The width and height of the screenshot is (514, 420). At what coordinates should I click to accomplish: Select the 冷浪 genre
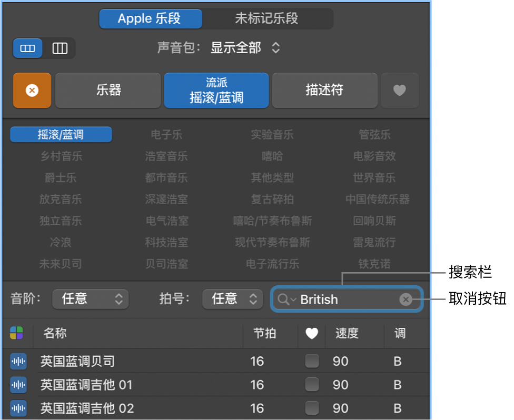pos(61,243)
